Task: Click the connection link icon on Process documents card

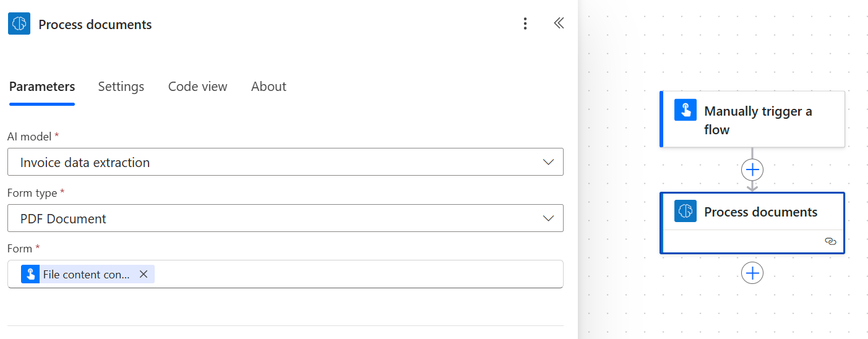Action: [x=830, y=241]
